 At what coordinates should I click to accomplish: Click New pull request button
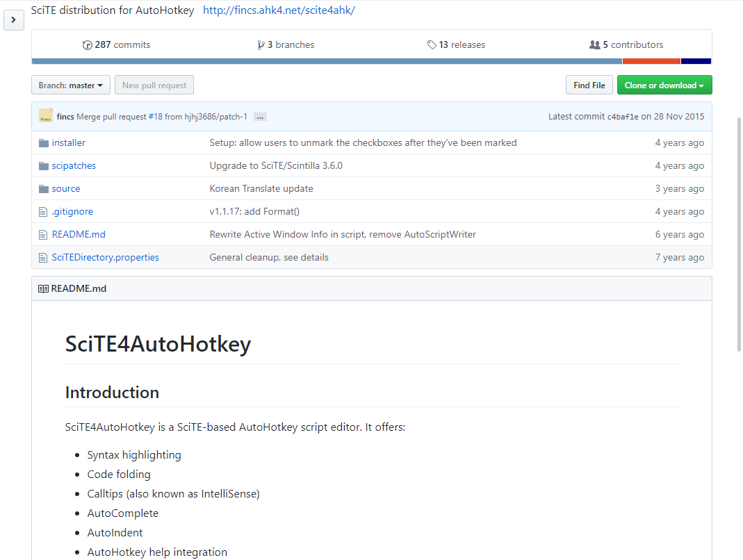154,85
